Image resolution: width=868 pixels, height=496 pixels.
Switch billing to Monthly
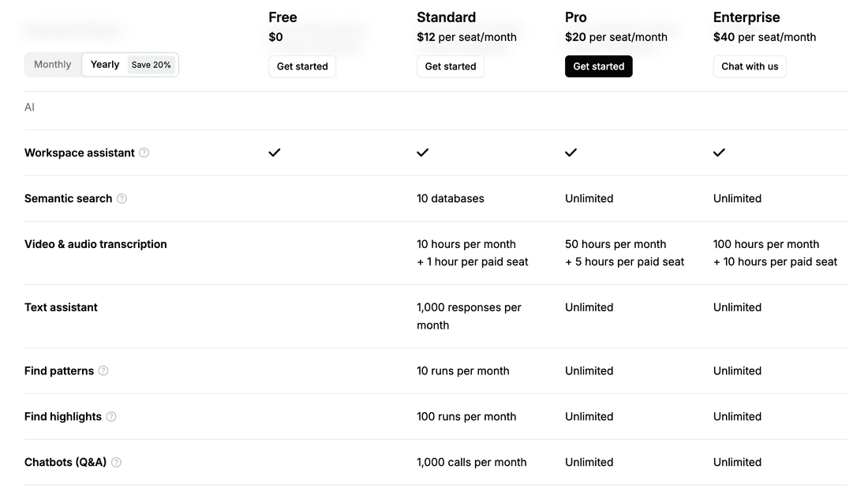[x=53, y=65]
